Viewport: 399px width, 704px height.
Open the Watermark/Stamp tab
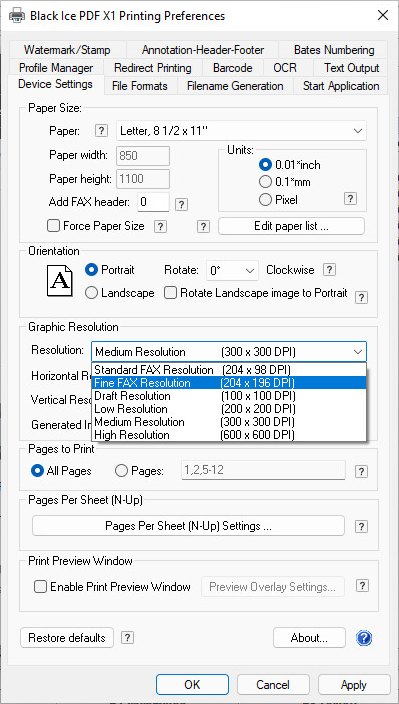pyautogui.click(x=67, y=50)
